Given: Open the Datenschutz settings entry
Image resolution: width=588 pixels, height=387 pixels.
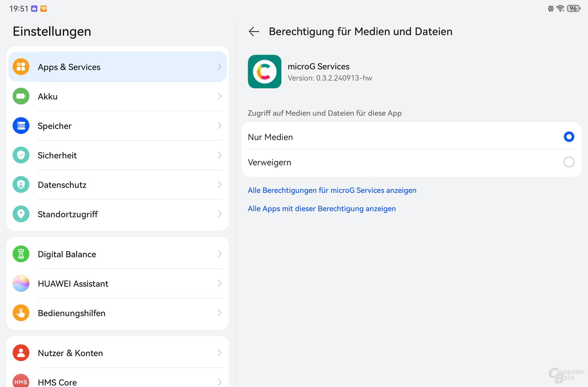Looking at the screenshot, I should 117,185.
